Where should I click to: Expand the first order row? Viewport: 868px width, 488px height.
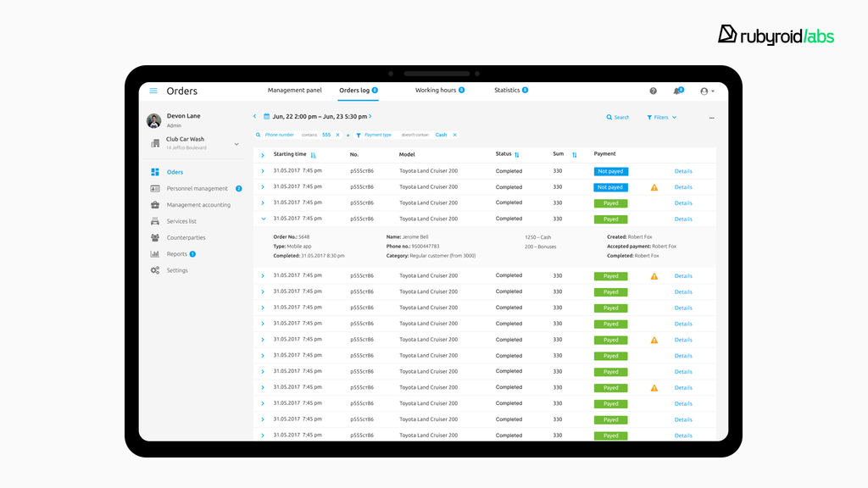(263, 171)
